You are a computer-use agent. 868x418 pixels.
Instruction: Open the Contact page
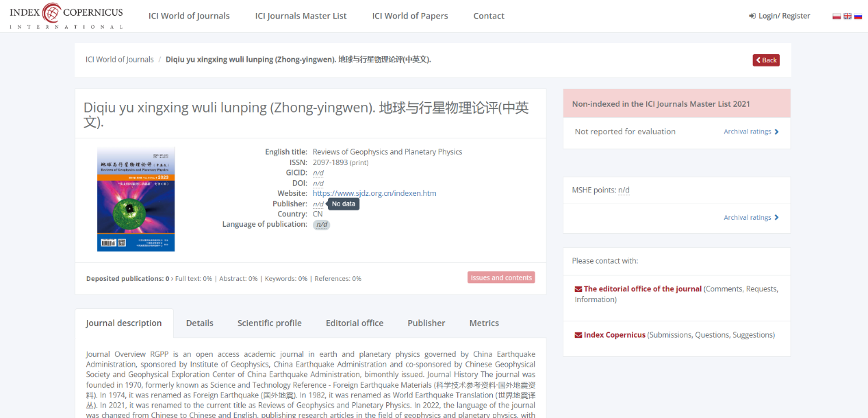(489, 16)
